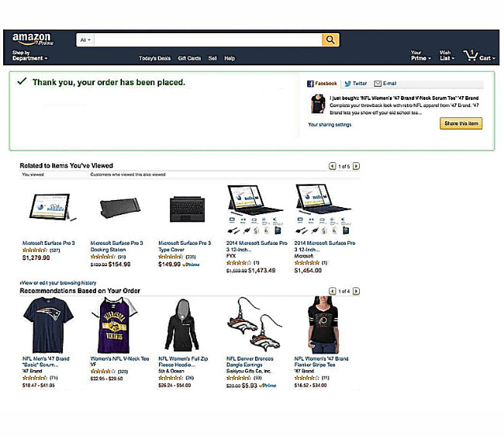Open the Your sharing settings link
The height and width of the screenshot is (437, 504).
[329, 124]
